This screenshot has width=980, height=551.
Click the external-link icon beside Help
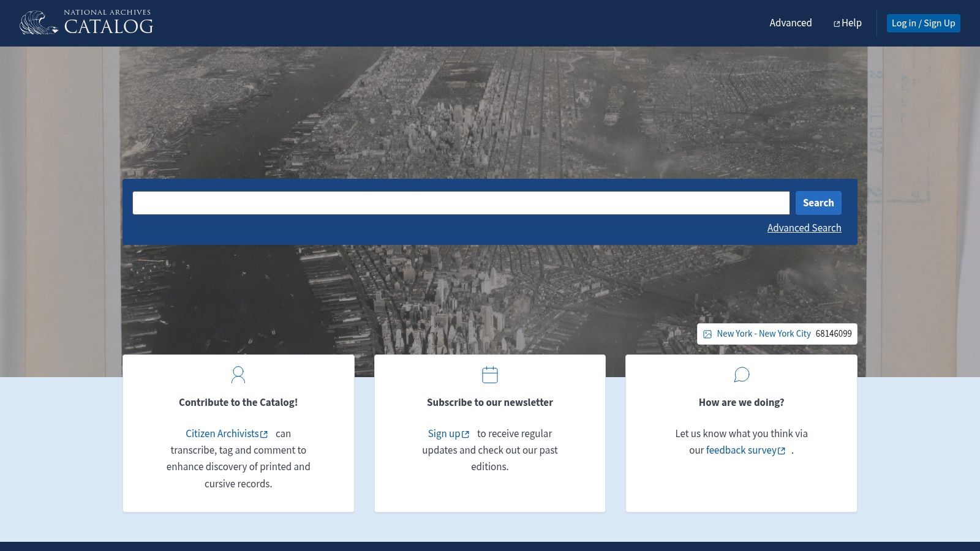837,24
